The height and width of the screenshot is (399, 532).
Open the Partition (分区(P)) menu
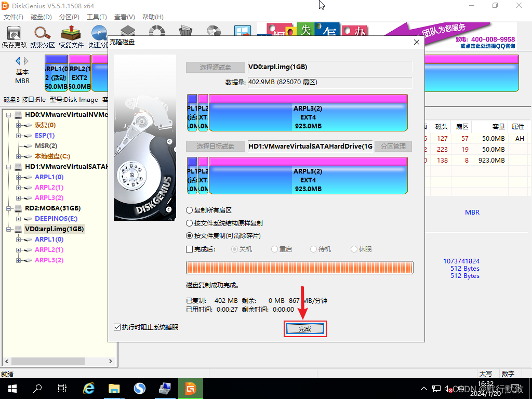(69, 17)
